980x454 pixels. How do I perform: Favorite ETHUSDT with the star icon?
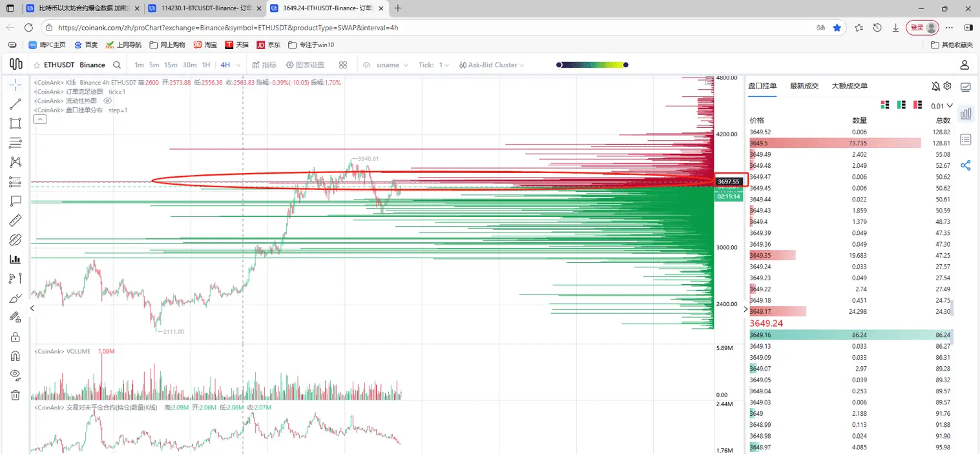(x=37, y=65)
